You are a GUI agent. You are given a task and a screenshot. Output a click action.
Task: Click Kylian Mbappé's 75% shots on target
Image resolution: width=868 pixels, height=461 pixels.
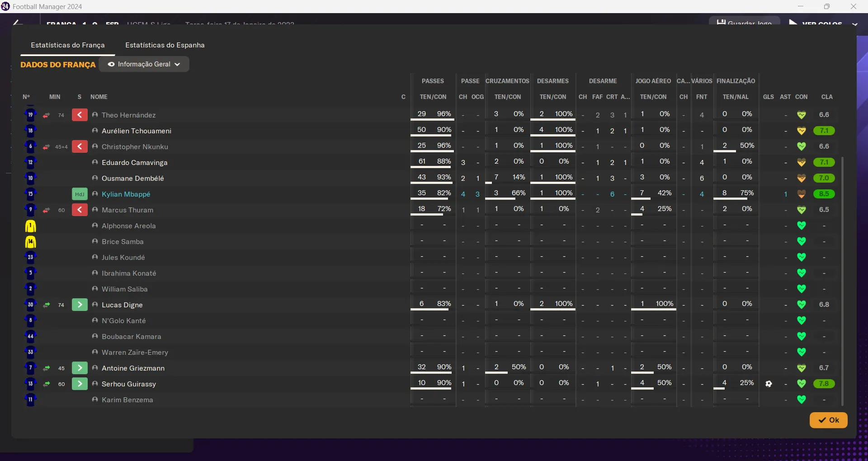coord(747,193)
